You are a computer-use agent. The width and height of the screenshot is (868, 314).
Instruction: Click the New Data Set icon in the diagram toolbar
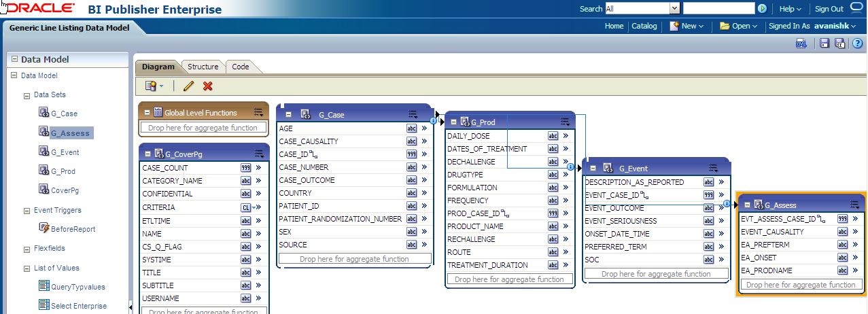[x=151, y=86]
